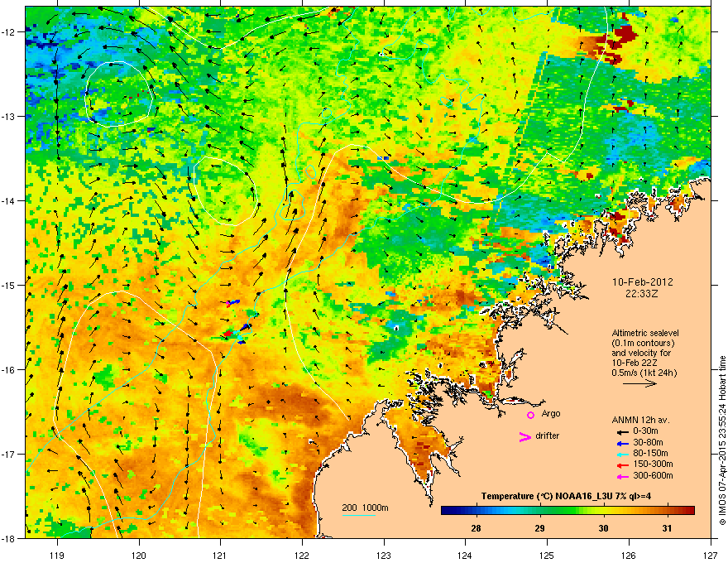This screenshot has width=728, height=563.
Task: Click the latitude axis label -14
Action: (x=9, y=200)
